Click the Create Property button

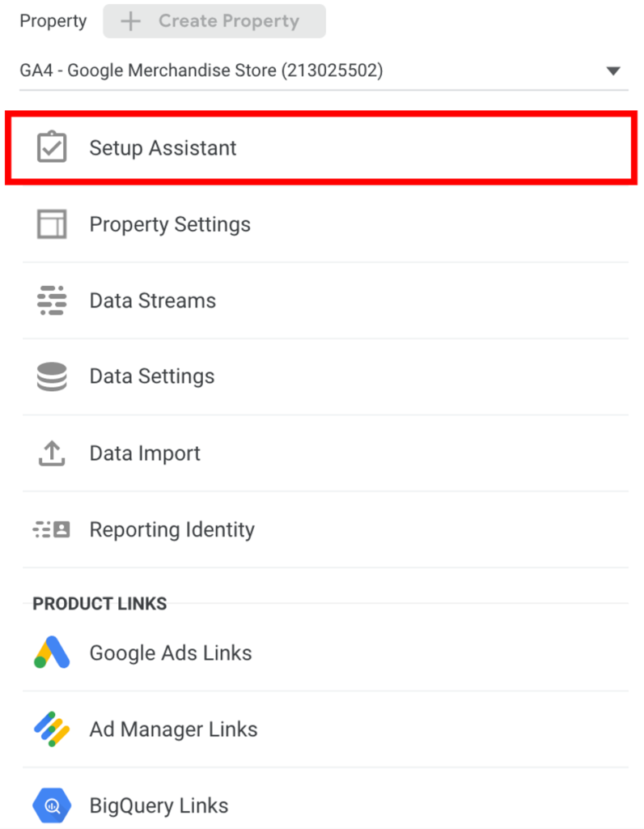click(x=214, y=21)
